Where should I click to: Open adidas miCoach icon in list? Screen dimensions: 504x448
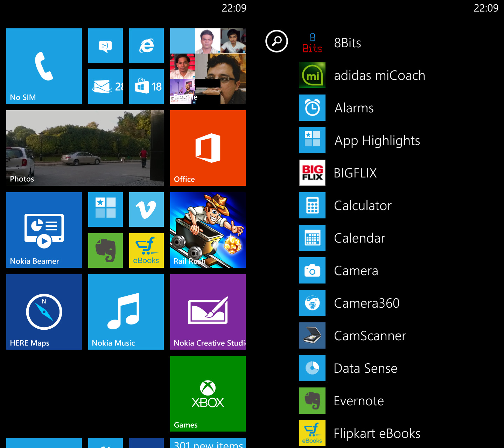(312, 75)
